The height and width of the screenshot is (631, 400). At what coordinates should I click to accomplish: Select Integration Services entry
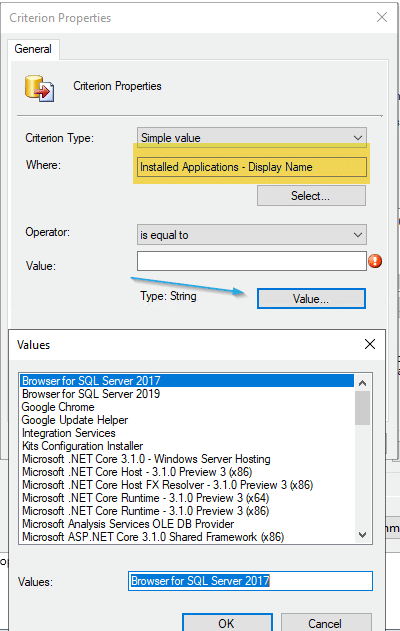pyautogui.click(x=187, y=433)
